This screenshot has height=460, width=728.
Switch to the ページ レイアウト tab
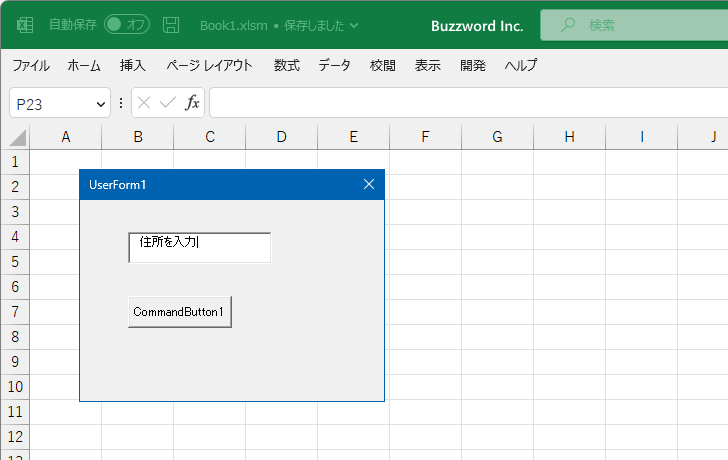[209, 65]
